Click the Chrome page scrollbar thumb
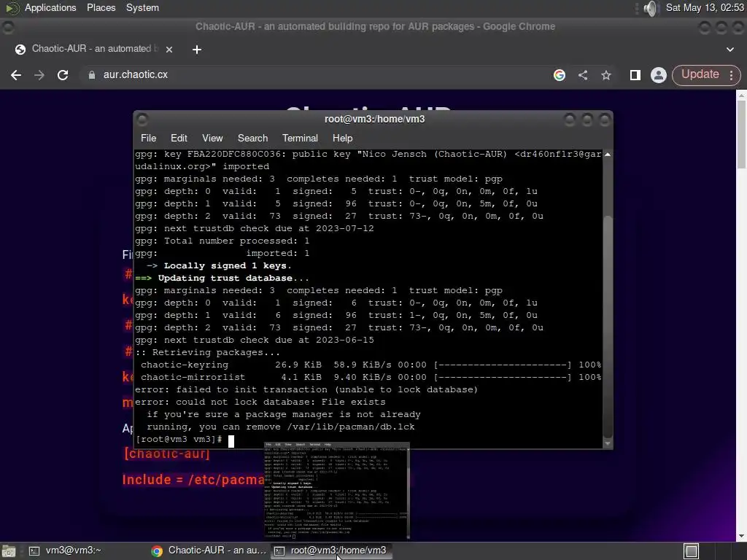Screen dimensions: 747x560 pyautogui.click(x=741, y=134)
